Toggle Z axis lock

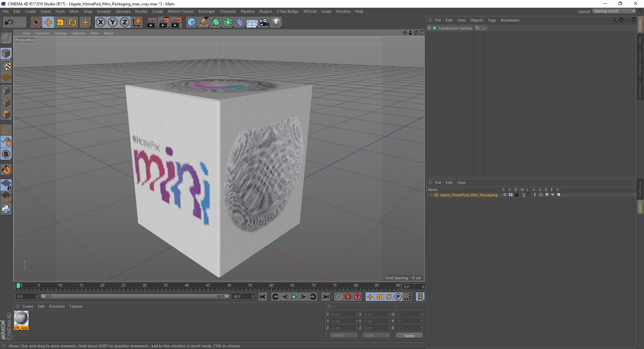[x=125, y=22]
